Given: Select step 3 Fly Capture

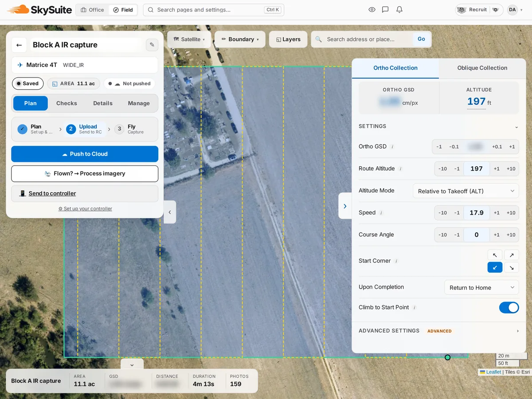Looking at the screenshot, I should pyautogui.click(x=129, y=129).
